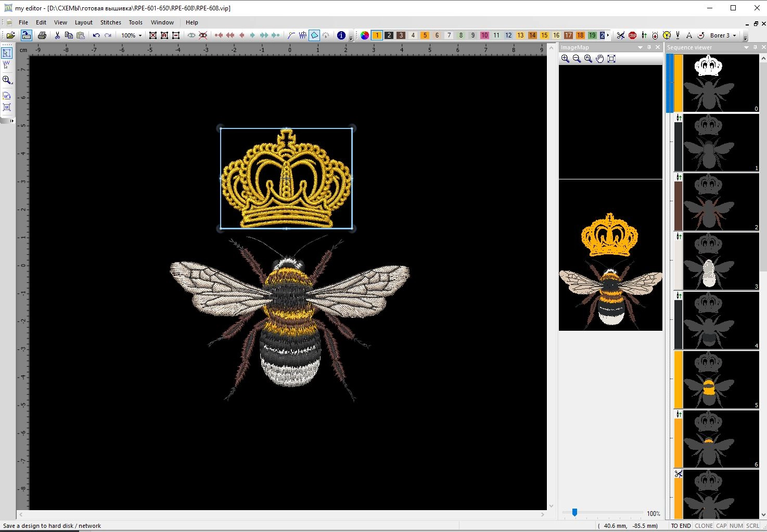Insert a stop command via red icon
767x532 pixels.
point(632,35)
